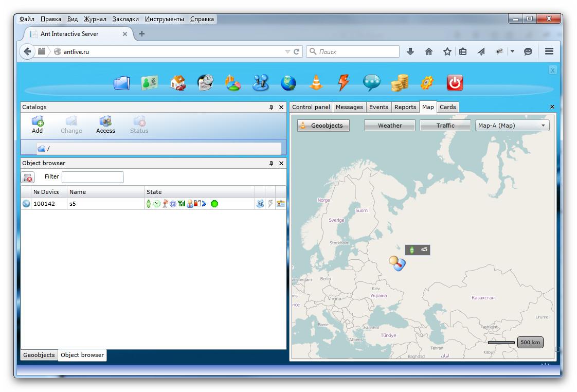This screenshot has width=577, height=392.
Task: Toggle the Traffic map overlay
Action: point(445,126)
